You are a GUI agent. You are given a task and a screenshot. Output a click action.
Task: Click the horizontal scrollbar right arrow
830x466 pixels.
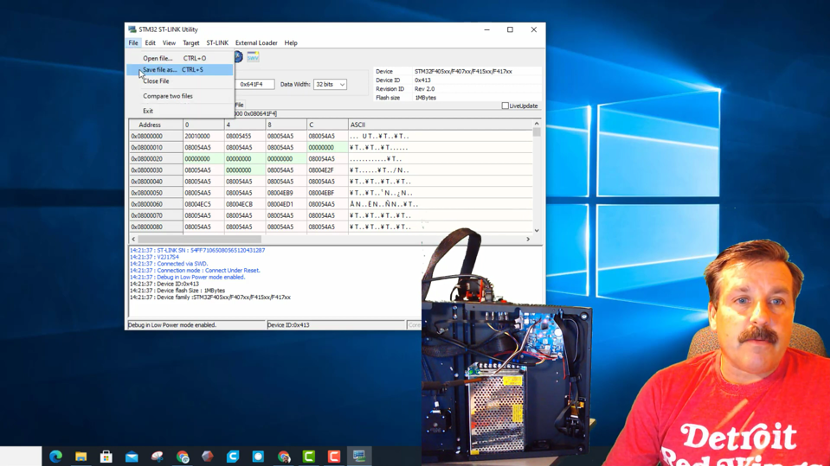tap(528, 239)
